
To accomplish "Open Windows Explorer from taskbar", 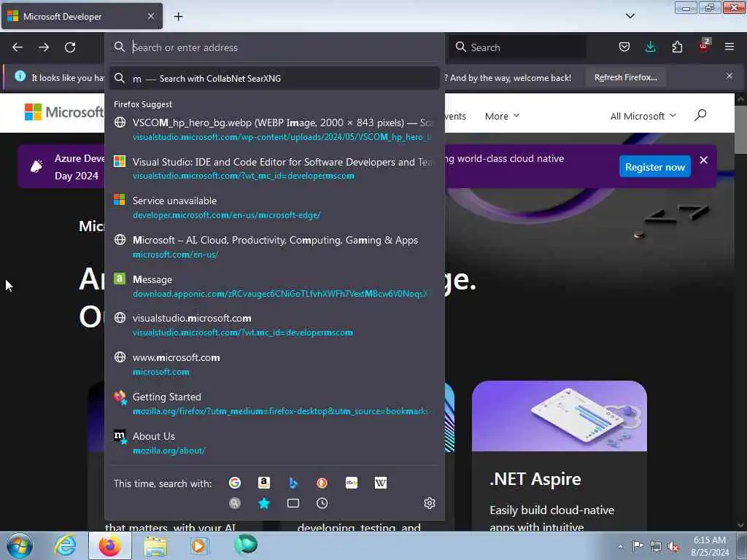I will (155, 545).
